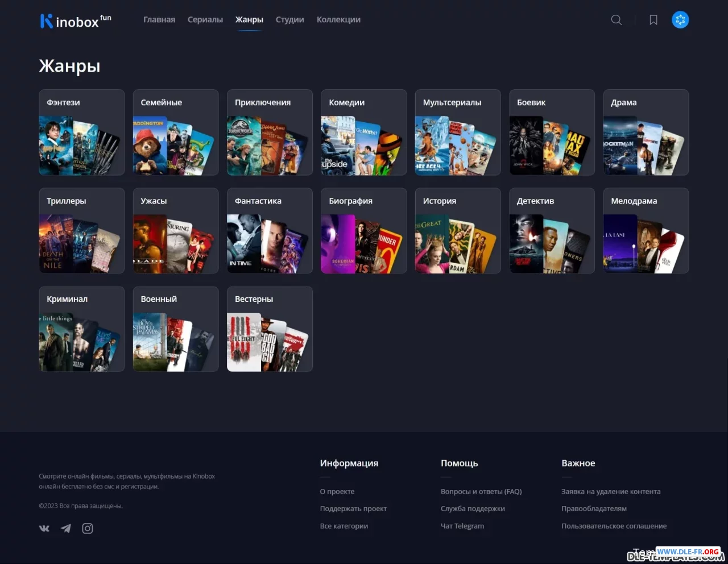Viewport: 728px width, 564px height.
Task: Click the Kinobox logo
Action: click(76, 21)
